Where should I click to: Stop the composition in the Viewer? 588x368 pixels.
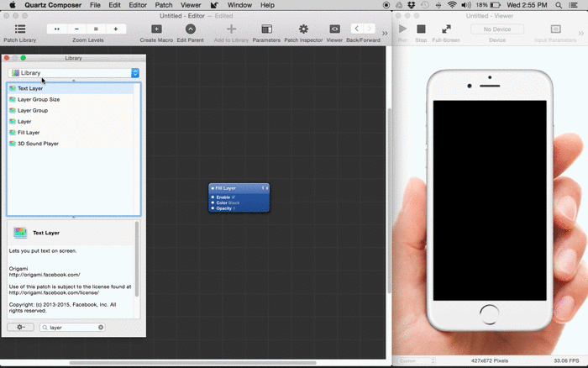coord(421,29)
